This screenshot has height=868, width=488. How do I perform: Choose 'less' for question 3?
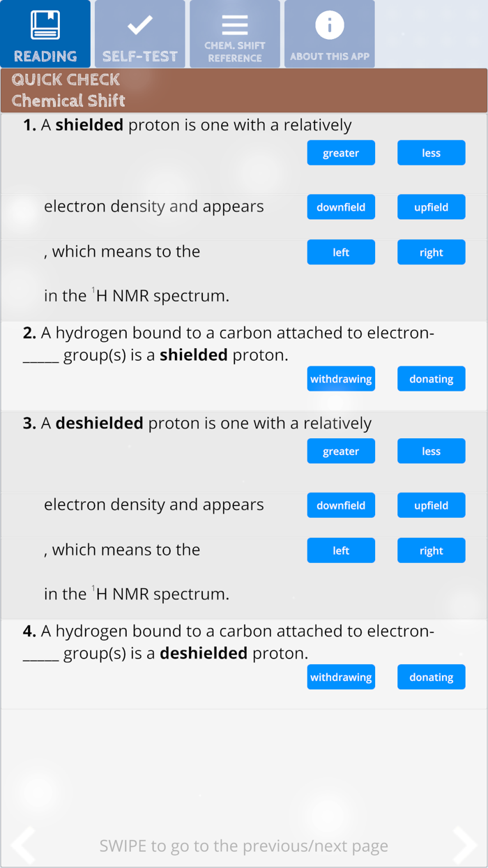(x=431, y=451)
